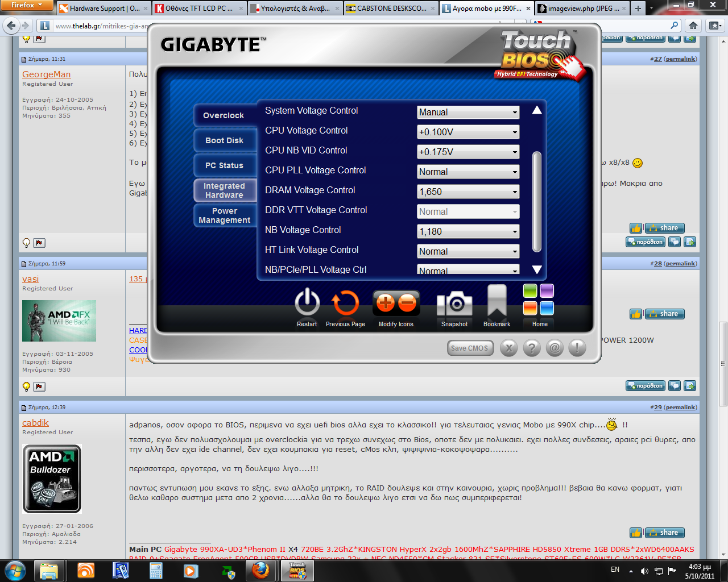
Task: Click the round exclamation mark button
Action: [x=577, y=348]
